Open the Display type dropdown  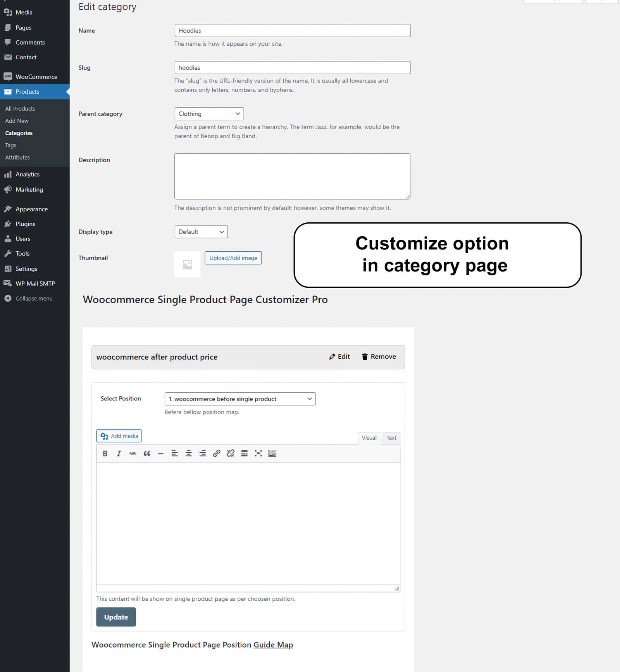(x=201, y=232)
